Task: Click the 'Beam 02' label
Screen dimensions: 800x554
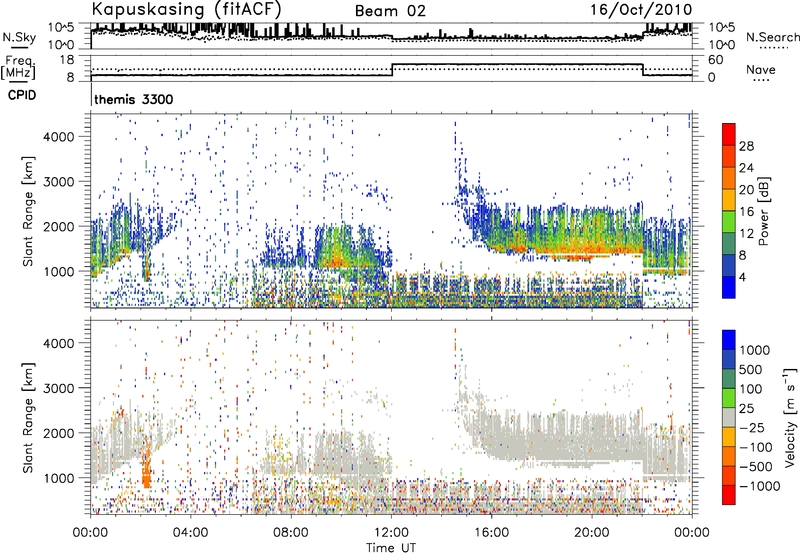Action: [x=390, y=11]
